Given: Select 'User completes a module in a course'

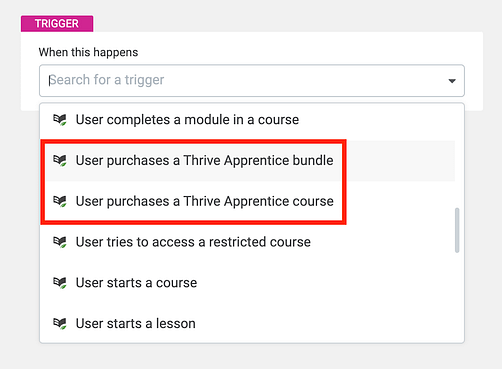Looking at the screenshot, I should coord(247,120).
